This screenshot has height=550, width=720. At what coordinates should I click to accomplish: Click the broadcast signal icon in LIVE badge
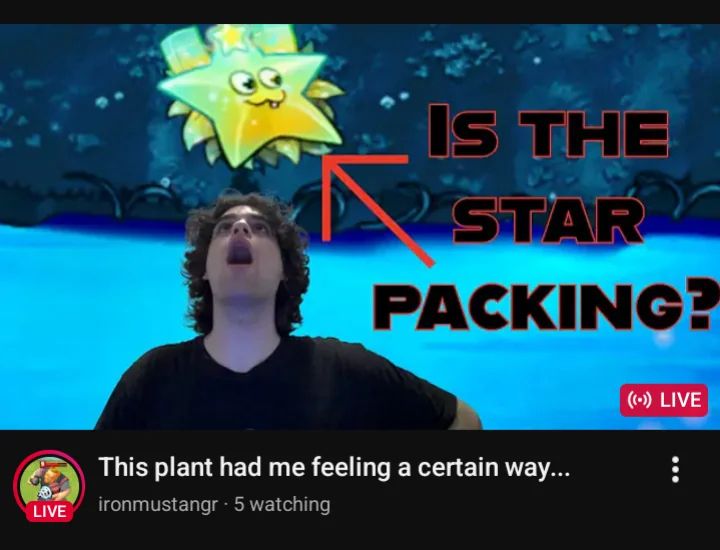(639, 400)
